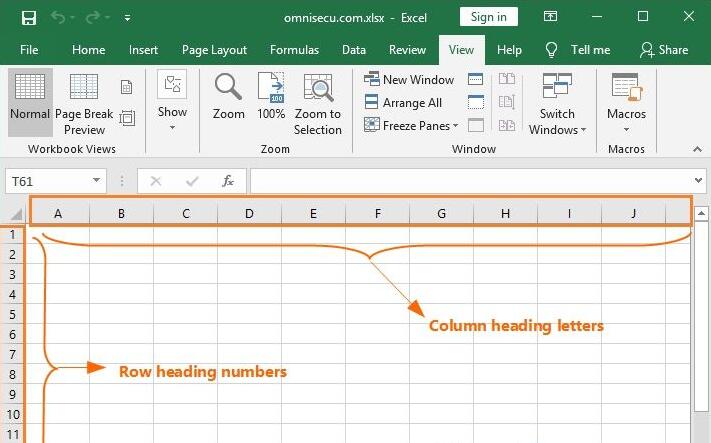Viewport: 711px width, 443px height.
Task: Click the Split window icon
Action: click(x=475, y=79)
